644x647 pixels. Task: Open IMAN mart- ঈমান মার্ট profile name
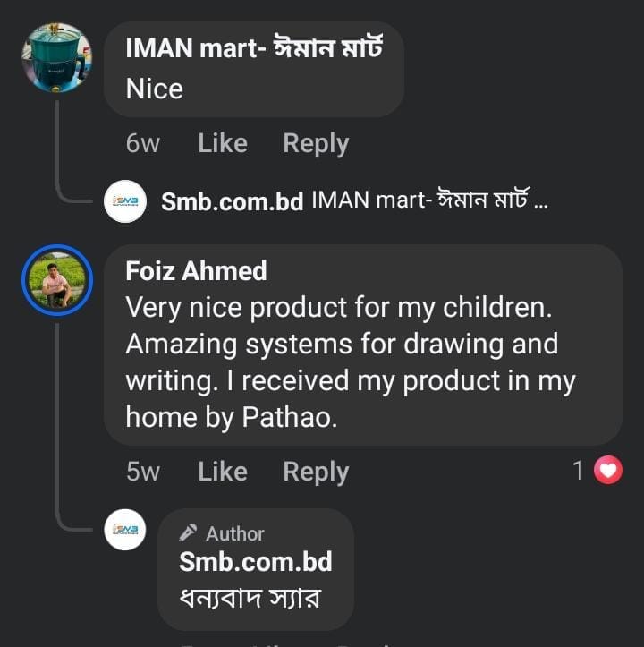254,48
